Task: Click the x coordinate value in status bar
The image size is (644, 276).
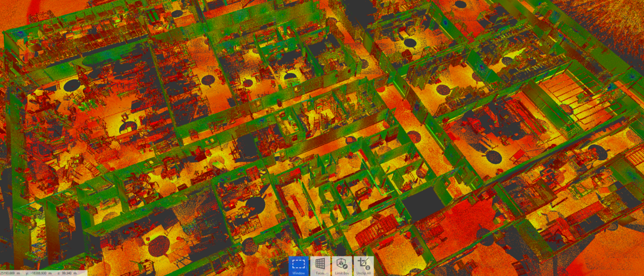Action: (x=10, y=273)
